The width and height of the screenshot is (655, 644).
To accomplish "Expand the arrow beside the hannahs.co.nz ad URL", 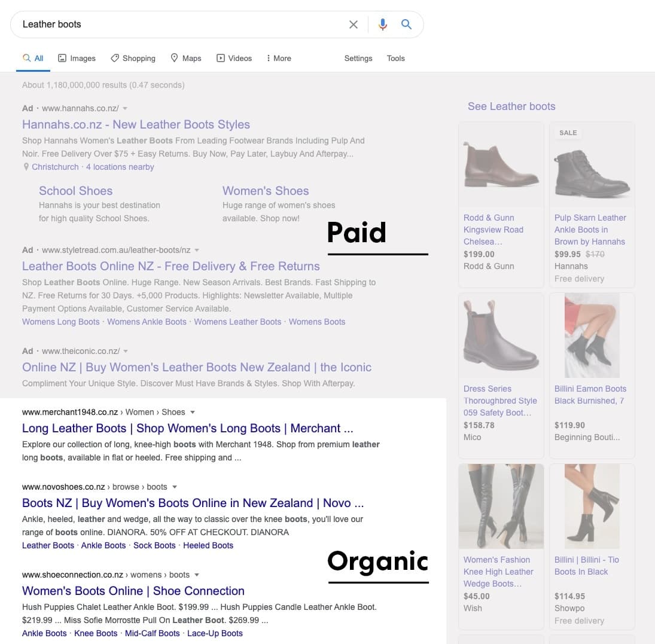I will click(x=125, y=109).
